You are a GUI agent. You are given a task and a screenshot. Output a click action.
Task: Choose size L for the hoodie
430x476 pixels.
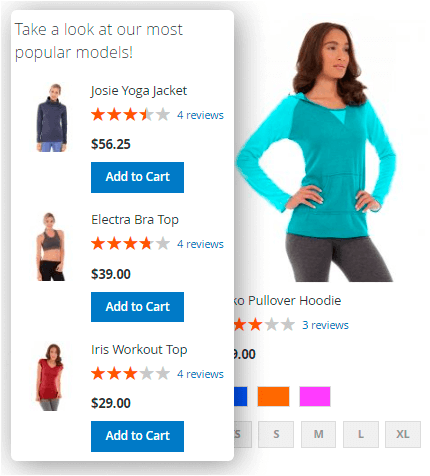coord(361,434)
